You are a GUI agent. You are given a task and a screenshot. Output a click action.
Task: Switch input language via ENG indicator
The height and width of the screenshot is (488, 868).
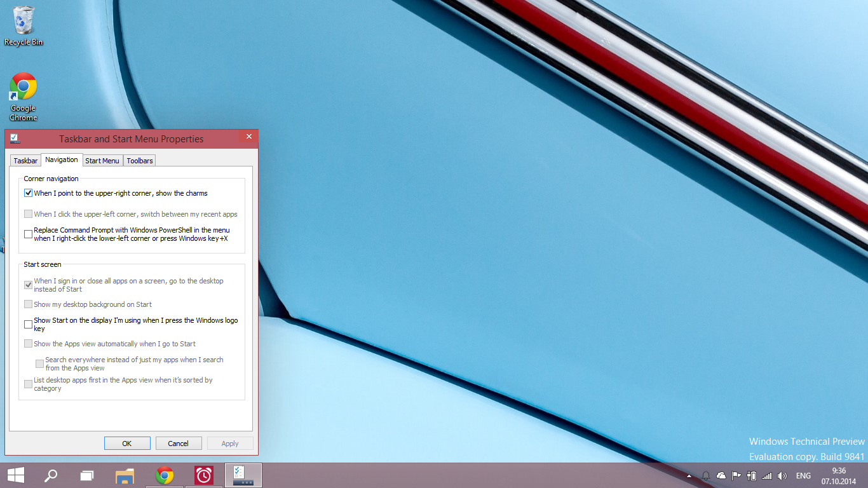click(803, 475)
